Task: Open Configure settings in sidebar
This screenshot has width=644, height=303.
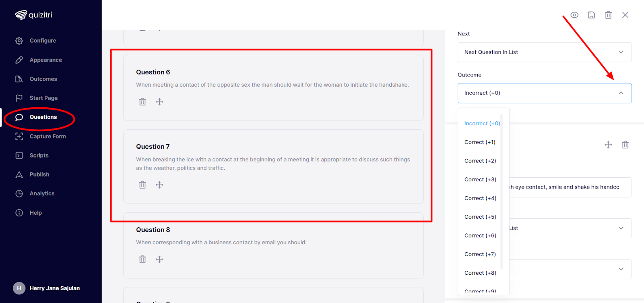Action: 43,41
